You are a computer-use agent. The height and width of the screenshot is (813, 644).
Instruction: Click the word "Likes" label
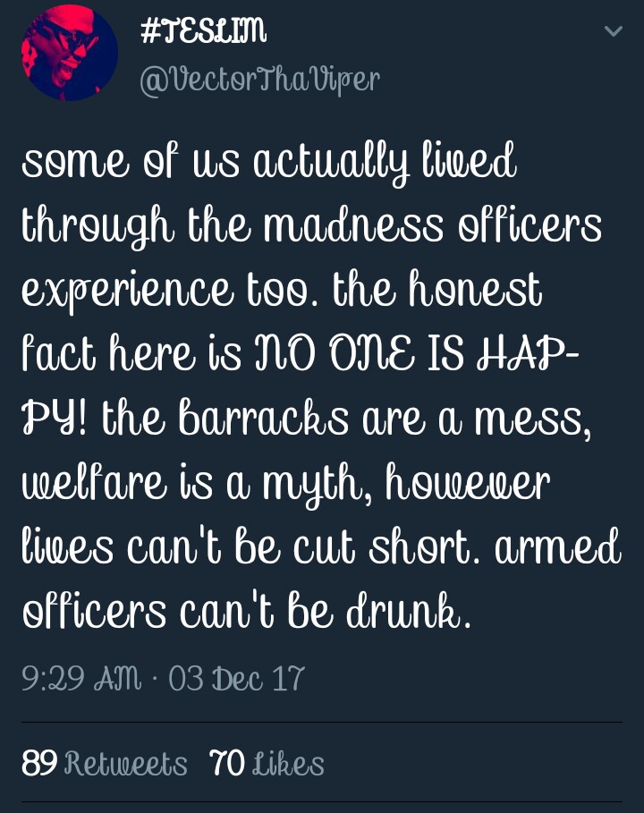[288, 764]
